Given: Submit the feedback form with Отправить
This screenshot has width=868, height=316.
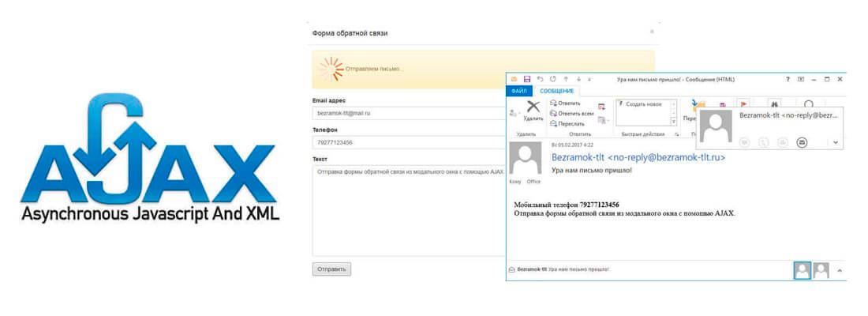Looking at the screenshot, I should pyautogui.click(x=331, y=269).
